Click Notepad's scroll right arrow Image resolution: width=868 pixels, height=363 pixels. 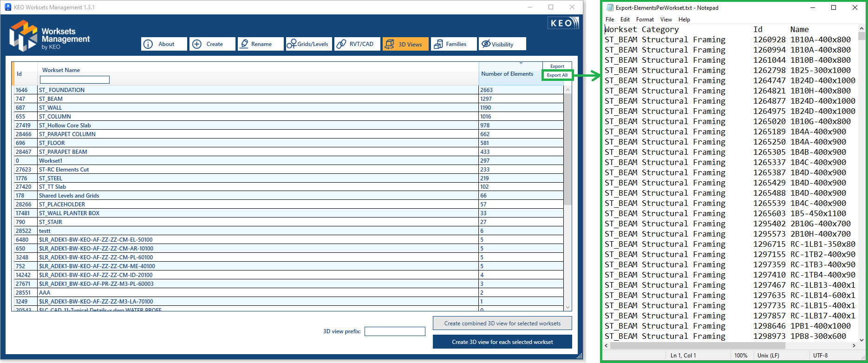[854, 346]
